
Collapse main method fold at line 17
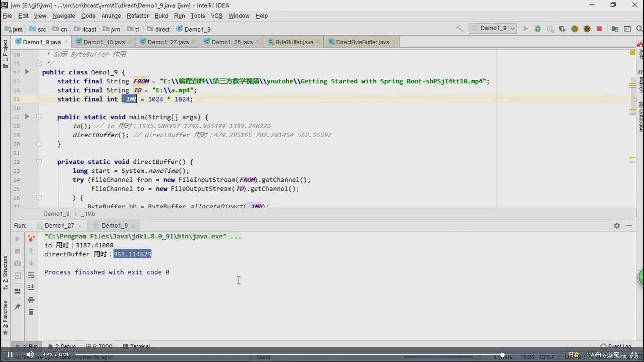[x=39, y=117]
